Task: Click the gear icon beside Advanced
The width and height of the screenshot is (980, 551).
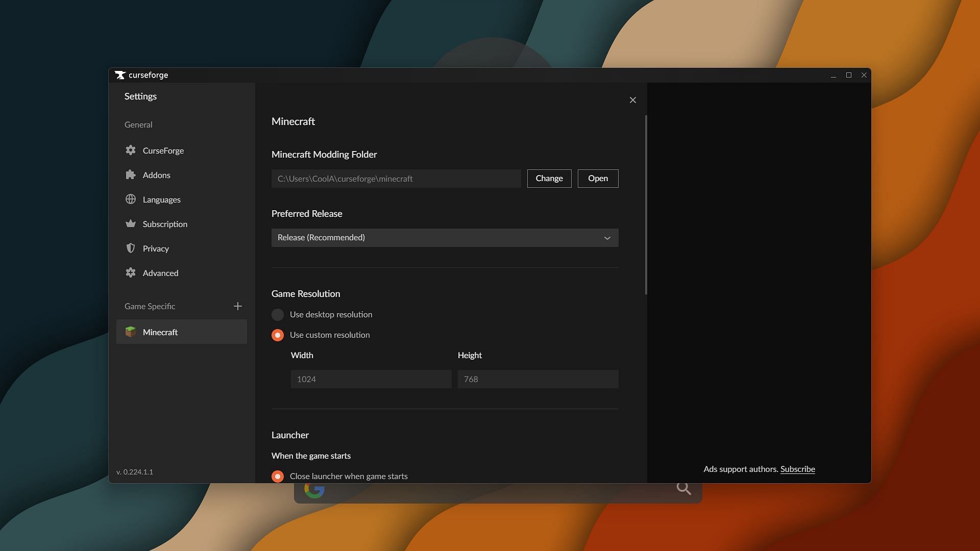Action: (131, 272)
